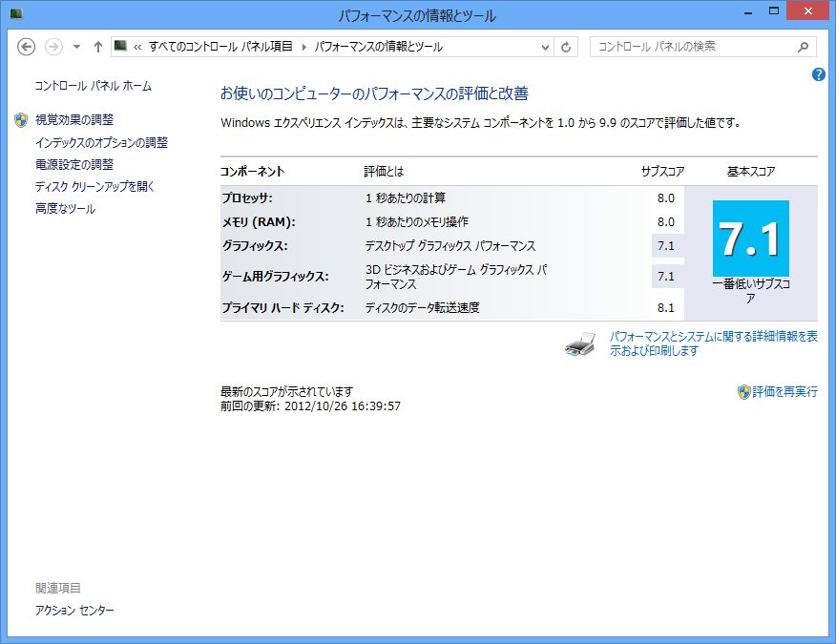Select すべてのコントロール パネル項目 breadcrumb
836x644 pixels.
tap(220, 47)
